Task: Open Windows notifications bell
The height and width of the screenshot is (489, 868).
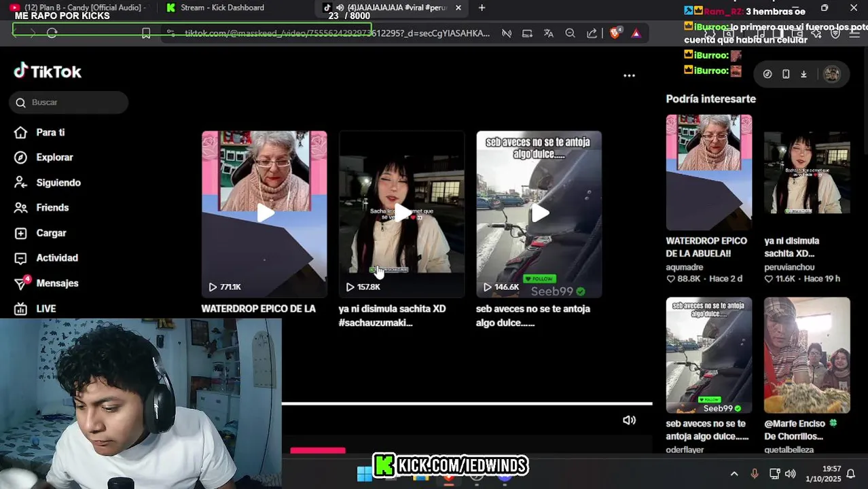Action: (850, 473)
